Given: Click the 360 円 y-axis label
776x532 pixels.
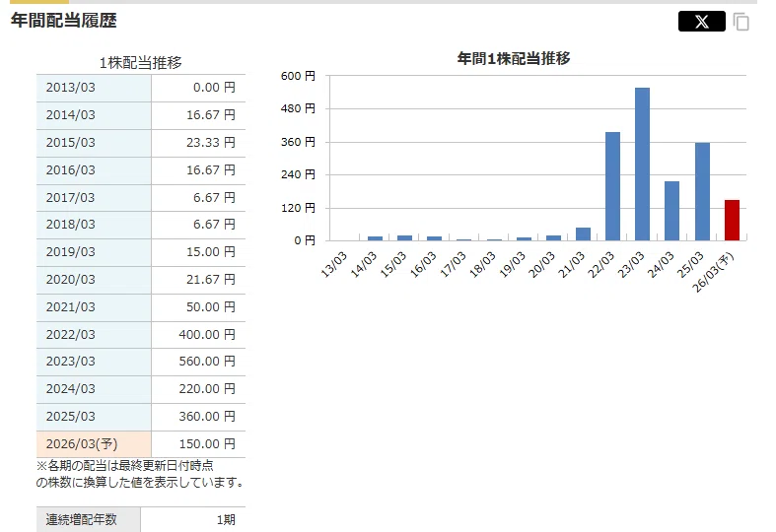Looking at the screenshot, I should coord(298,142).
